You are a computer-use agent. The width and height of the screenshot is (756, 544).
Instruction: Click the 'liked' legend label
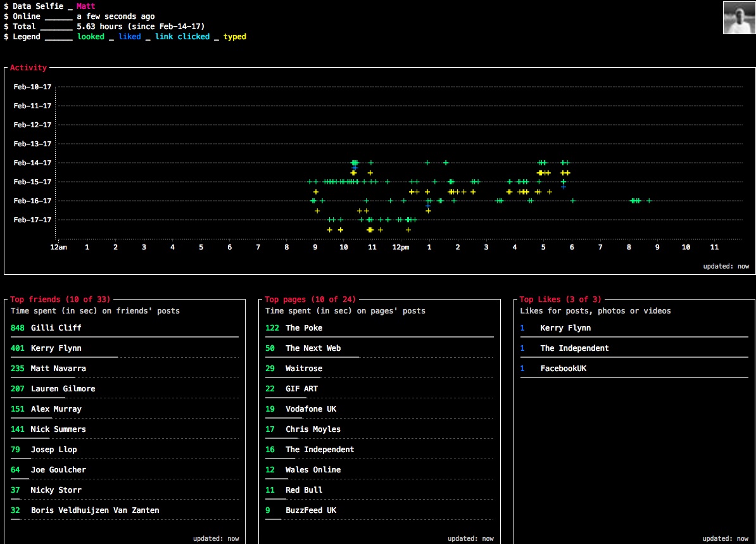point(130,37)
